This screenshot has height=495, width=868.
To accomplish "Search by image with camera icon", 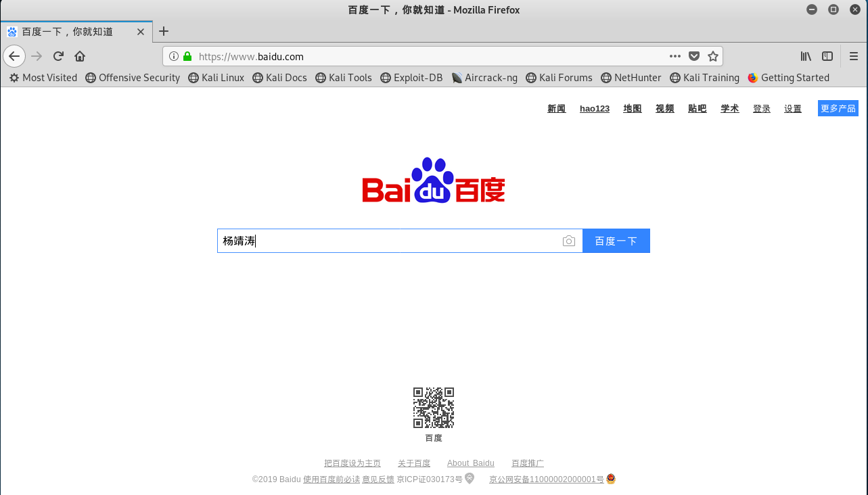I will (x=569, y=241).
